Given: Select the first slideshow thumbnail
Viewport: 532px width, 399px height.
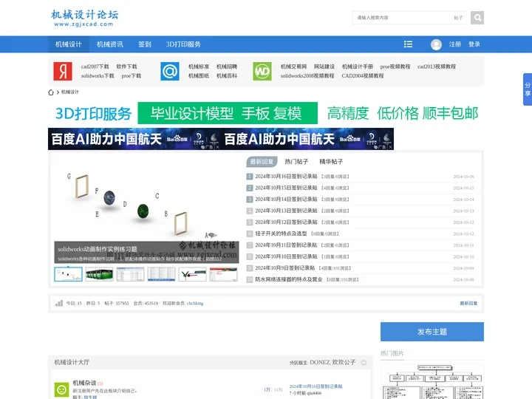Looking at the screenshot, I should pos(68,274).
